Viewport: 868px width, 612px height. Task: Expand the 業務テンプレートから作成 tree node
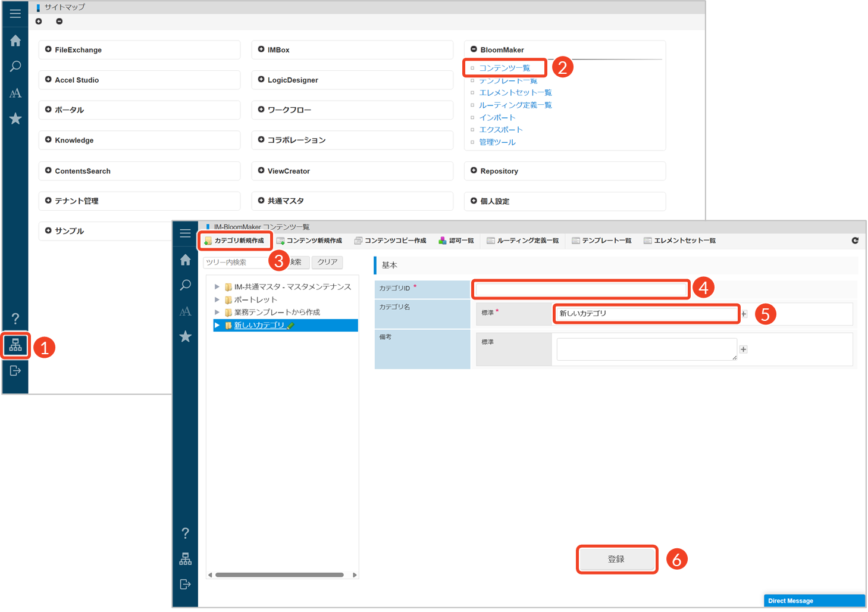click(x=217, y=312)
